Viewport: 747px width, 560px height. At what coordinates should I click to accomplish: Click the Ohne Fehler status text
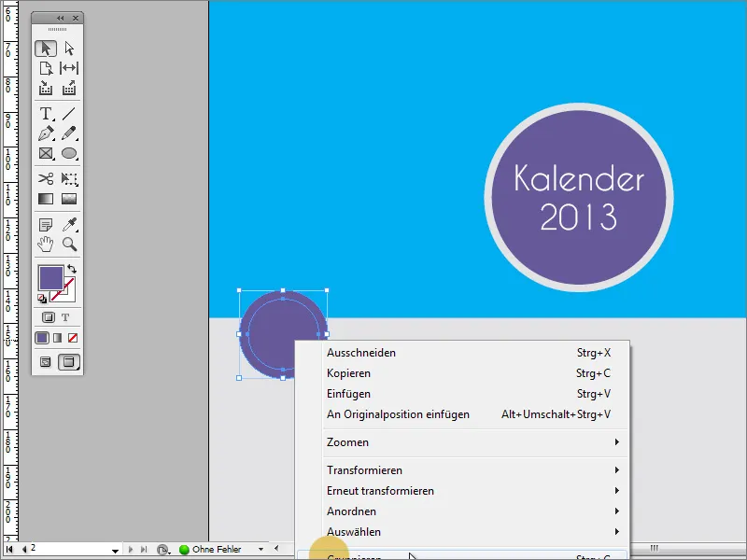point(217,549)
